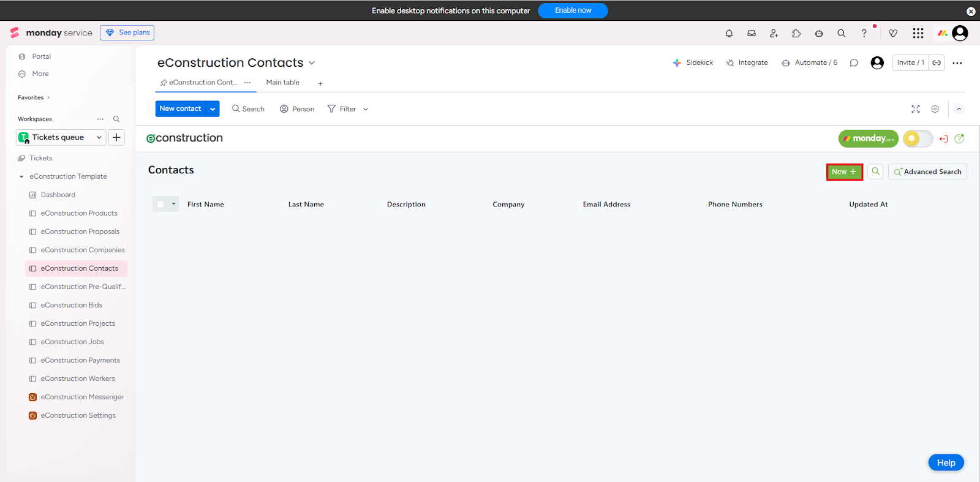Click the green New + button
The height and width of the screenshot is (482, 980).
pyautogui.click(x=844, y=171)
